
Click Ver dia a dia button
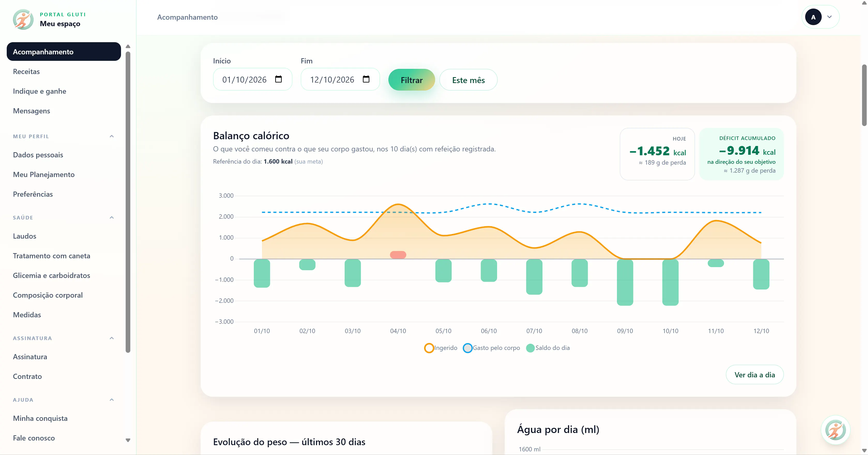pos(754,375)
